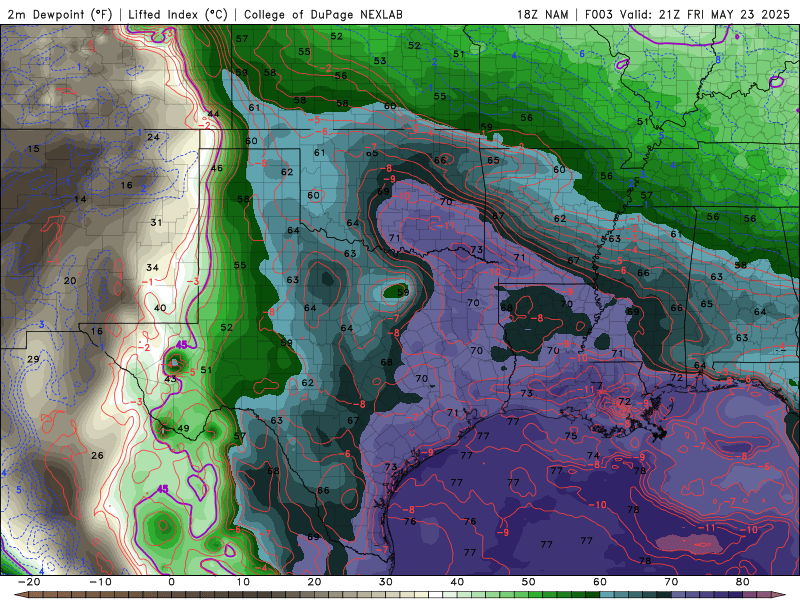Click the dewpoint value '26' on the map

coord(97,455)
